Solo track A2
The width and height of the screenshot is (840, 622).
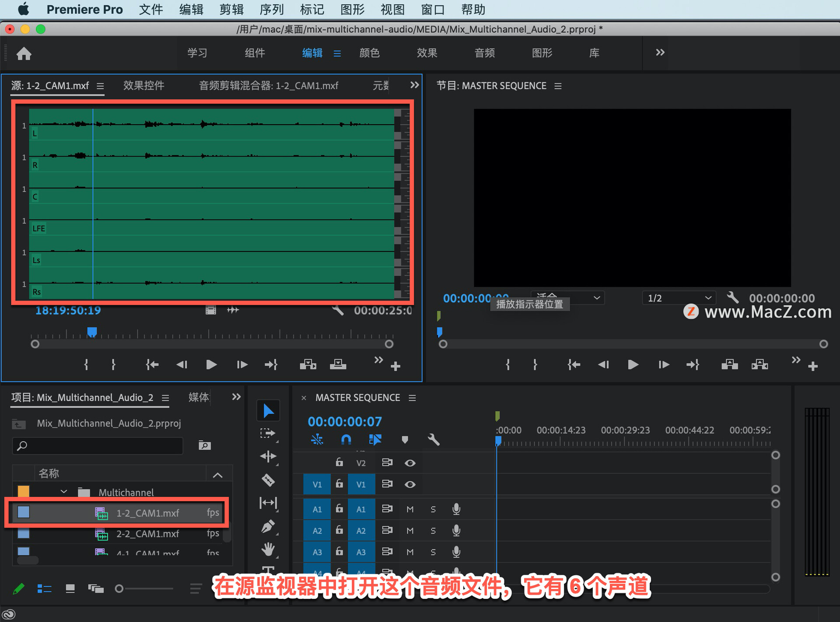coord(433,531)
